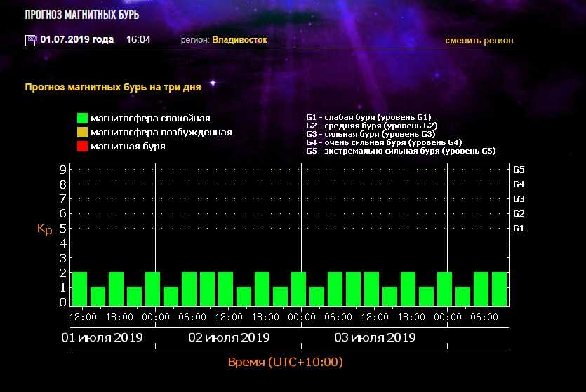Click the date 01.07.2019 года text

77,39
